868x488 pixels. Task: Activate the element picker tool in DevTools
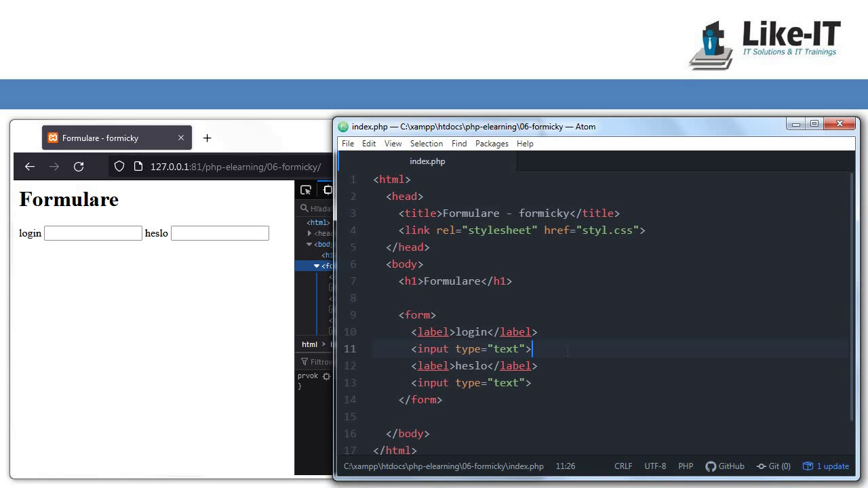click(x=306, y=190)
